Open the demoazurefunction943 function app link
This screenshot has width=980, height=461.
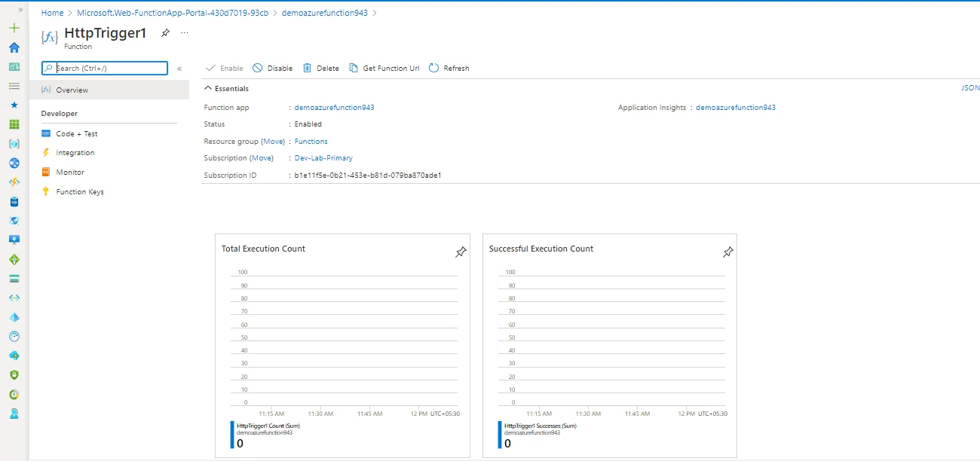(334, 107)
